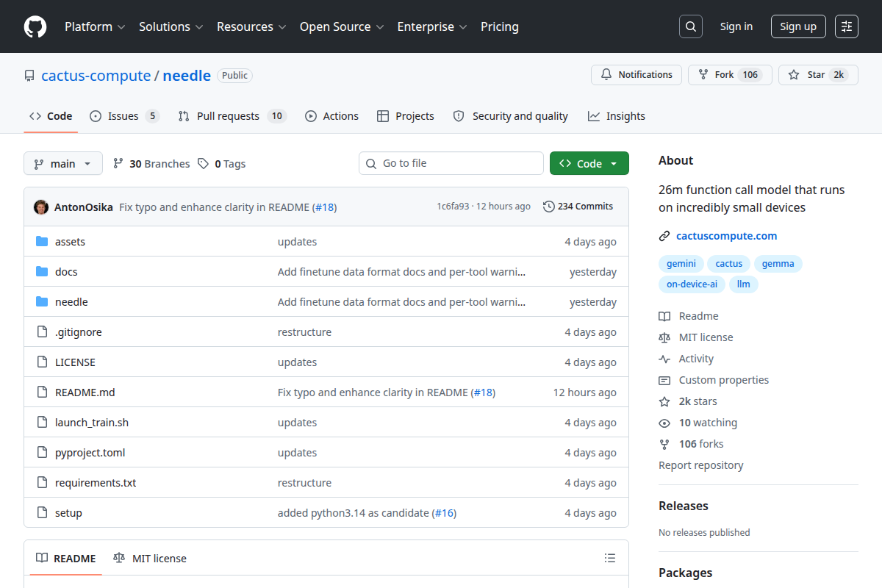This screenshot has height=588, width=882.
Task: Expand the Platform menu
Action: tap(95, 26)
